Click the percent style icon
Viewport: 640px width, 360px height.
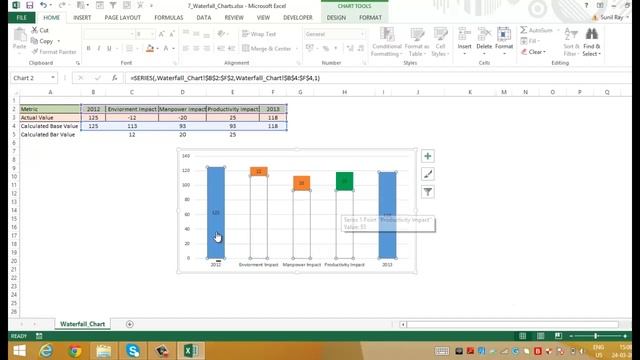pyautogui.click(x=326, y=49)
